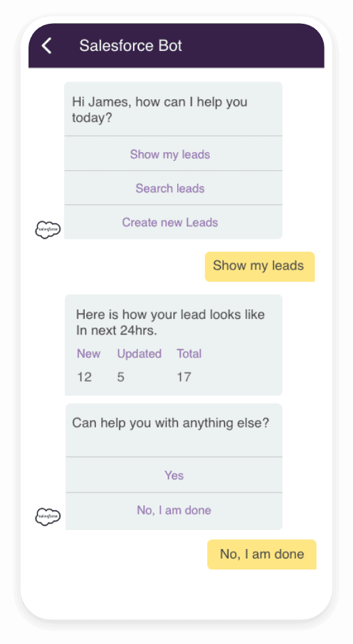This screenshot has height=644, width=353.
Task: Select the purple No, I am done option
Action: coord(174,510)
